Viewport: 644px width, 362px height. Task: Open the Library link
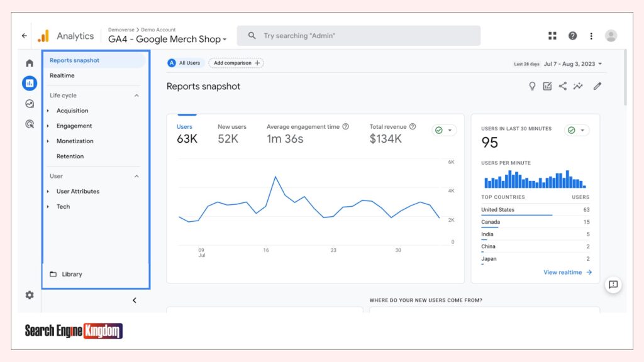pyautogui.click(x=72, y=274)
